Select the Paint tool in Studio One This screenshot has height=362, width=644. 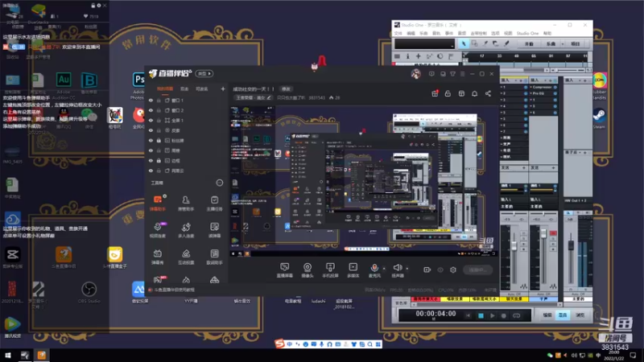coord(506,43)
